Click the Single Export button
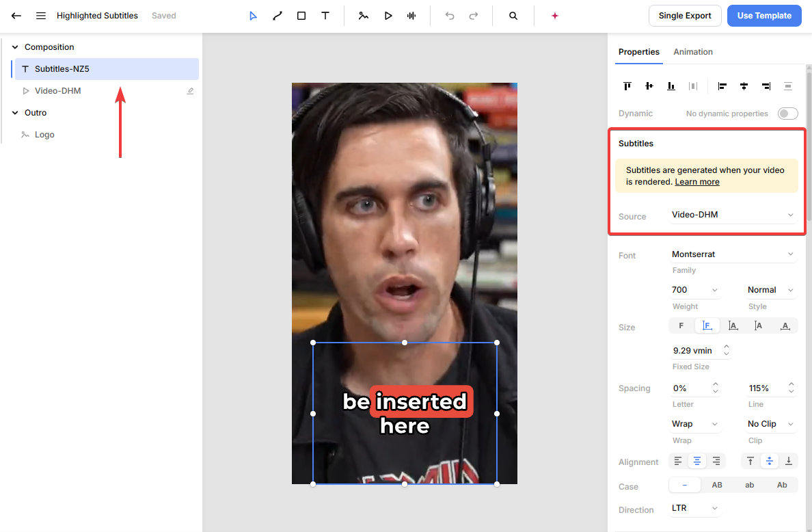812x532 pixels. (x=685, y=16)
